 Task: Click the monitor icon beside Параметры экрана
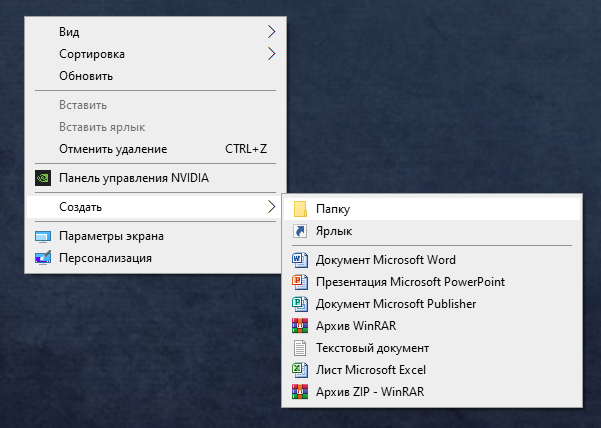coord(43,236)
